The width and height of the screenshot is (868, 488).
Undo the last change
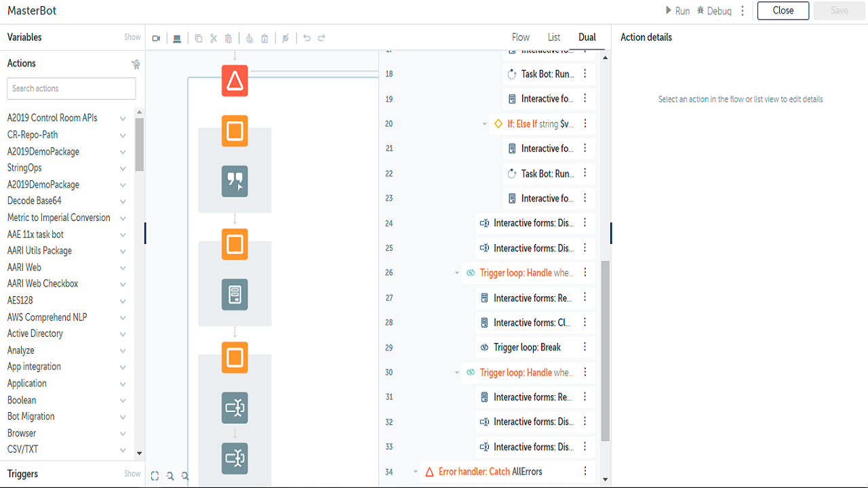(x=307, y=39)
